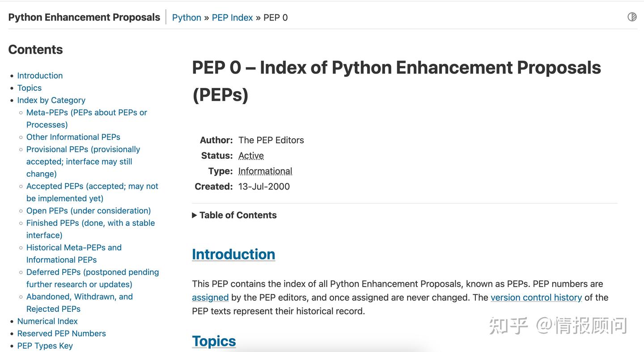Select Historical Meta-PEPs and Informational PEPs
The image size is (644, 352).
point(74,247)
